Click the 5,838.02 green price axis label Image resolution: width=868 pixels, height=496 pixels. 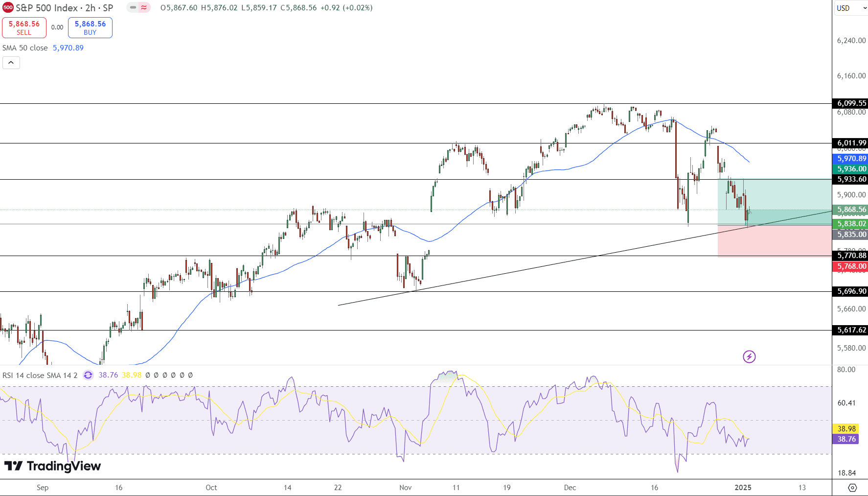coord(850,224)
